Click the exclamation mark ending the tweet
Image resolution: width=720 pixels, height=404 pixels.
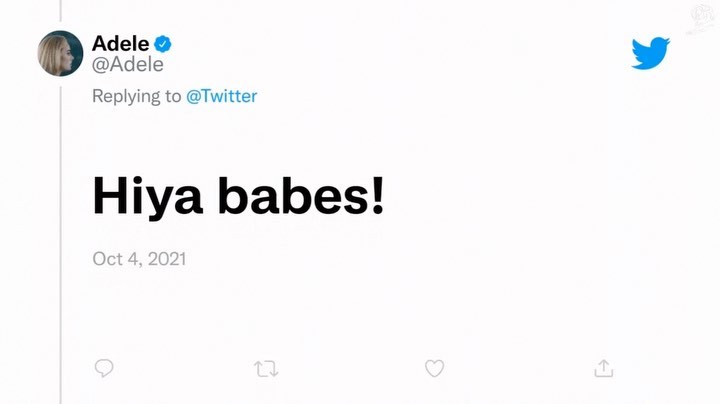[377, 194]
